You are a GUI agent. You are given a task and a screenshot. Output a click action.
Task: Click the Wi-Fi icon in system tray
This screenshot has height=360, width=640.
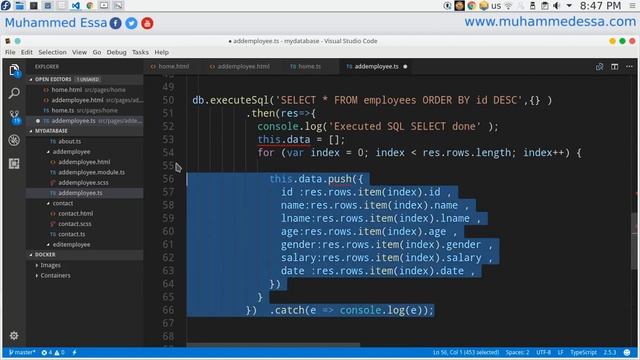(x=509, y=6)
